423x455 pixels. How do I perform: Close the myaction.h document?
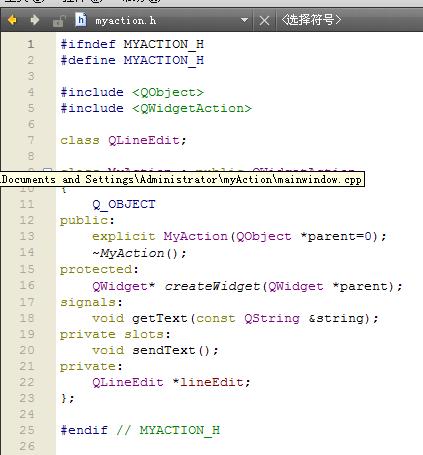[264, 21]
